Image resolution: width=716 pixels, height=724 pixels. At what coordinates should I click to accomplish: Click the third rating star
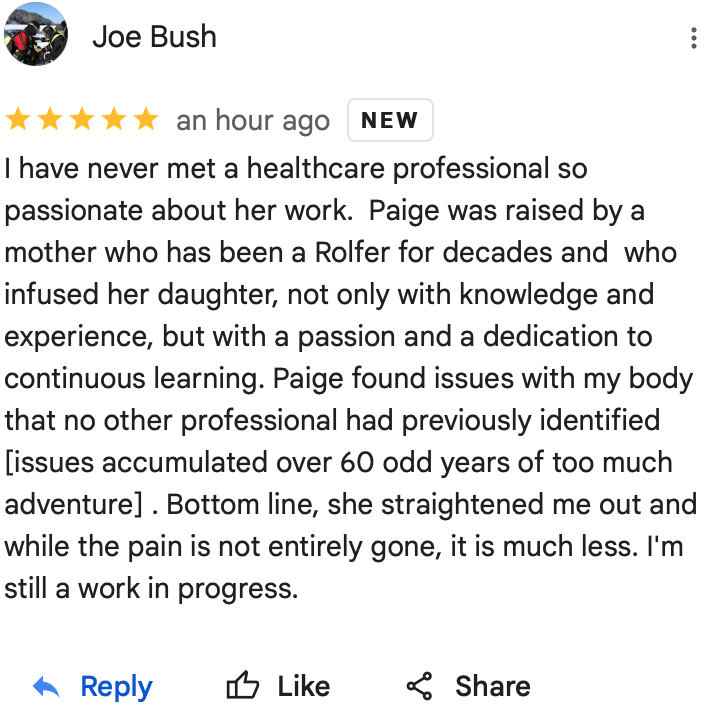82,120
